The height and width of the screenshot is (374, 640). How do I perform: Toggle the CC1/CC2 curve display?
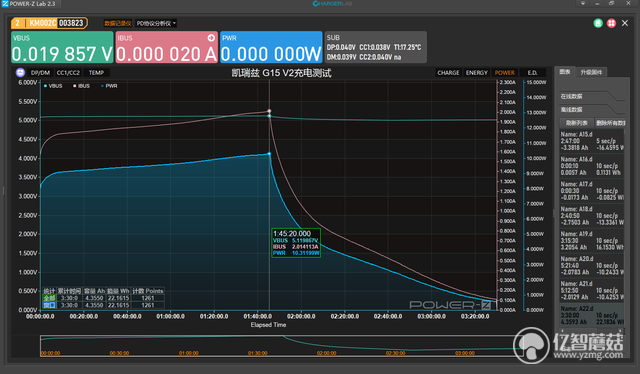68,73
